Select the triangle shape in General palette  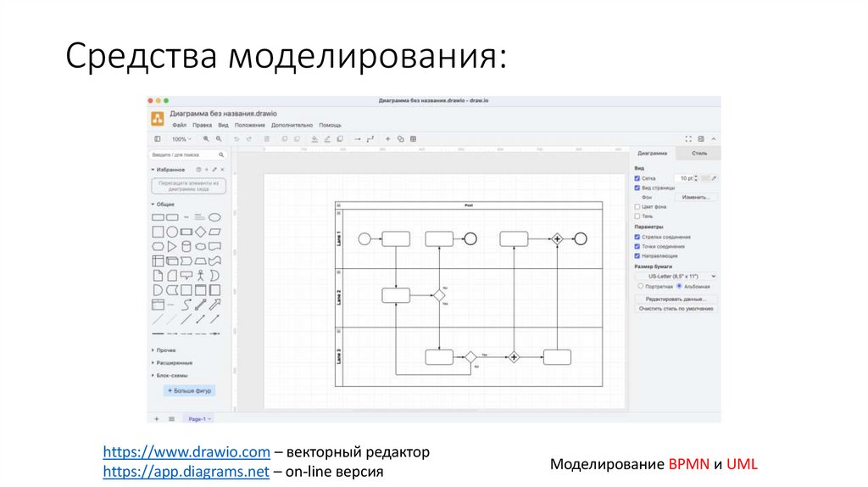172,247
